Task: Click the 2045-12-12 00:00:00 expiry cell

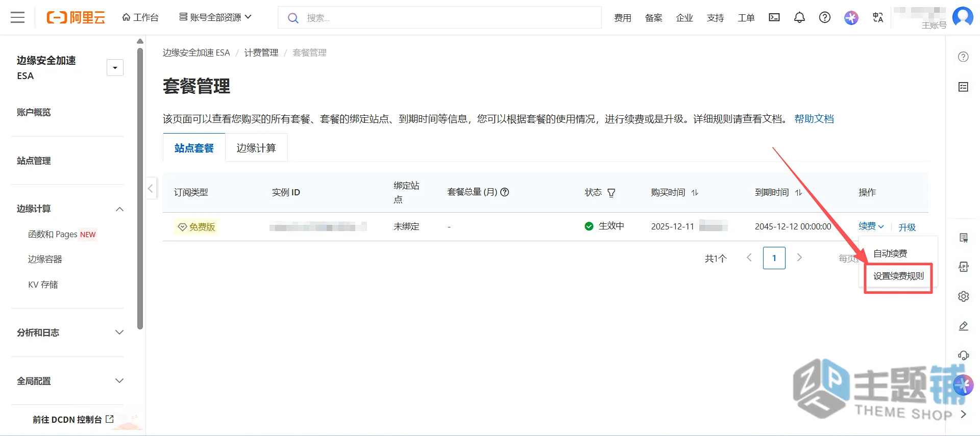Action: [793, 226]
